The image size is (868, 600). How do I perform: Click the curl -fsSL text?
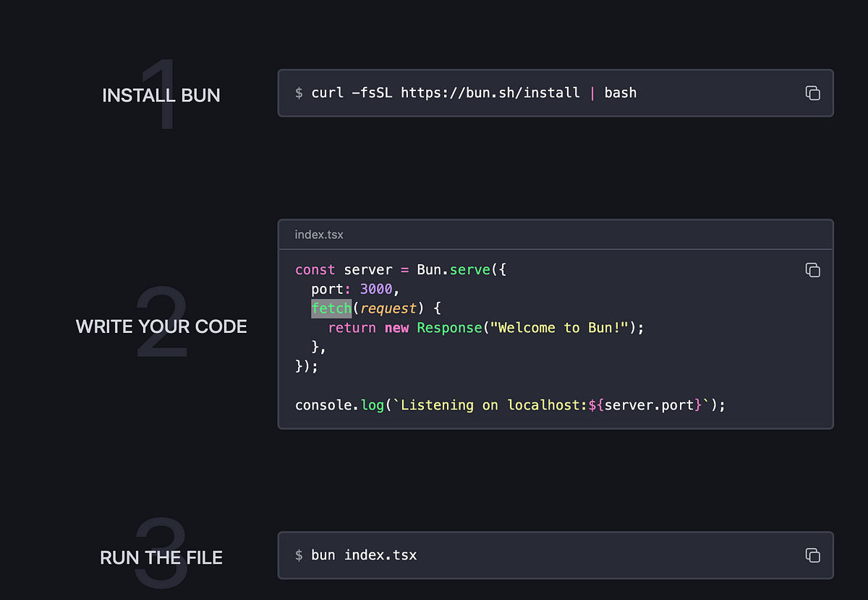(352, 93)
